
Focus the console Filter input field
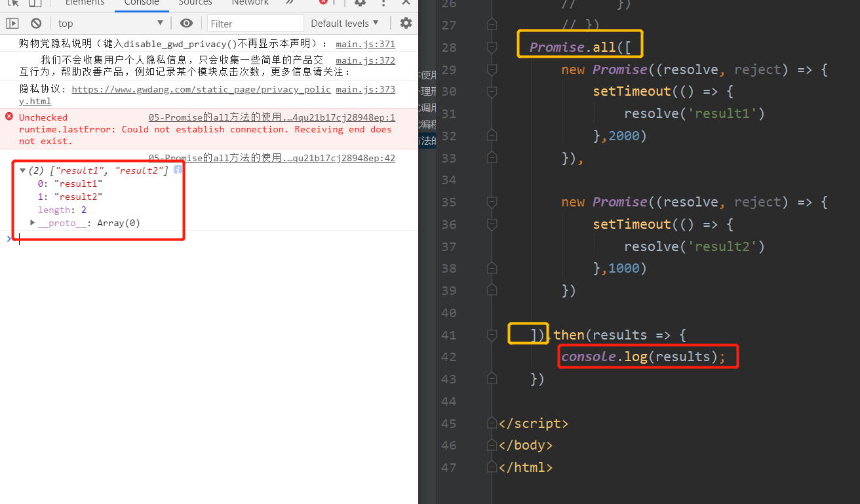tap(256, 24)
